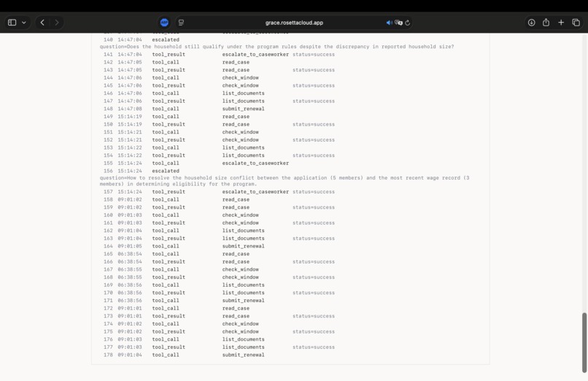The image size is (588, 381).
Task: Click tool_result on line 168
Action: [x=169, y=277]
